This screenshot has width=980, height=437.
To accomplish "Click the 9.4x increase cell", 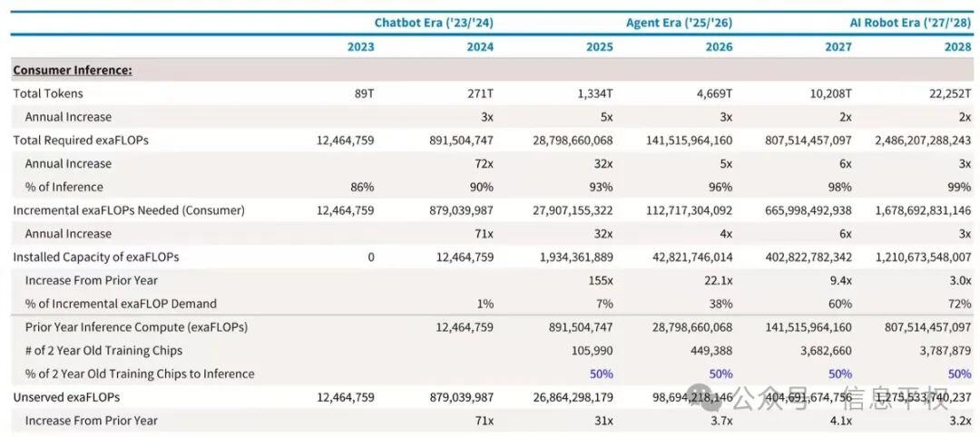I will [839, 280].
